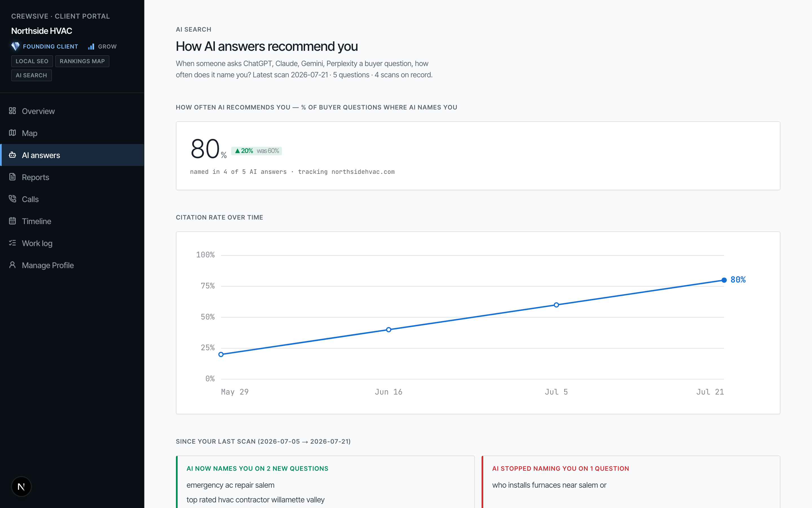
Task: Select AI answers in sidebar
Action: (72, 155)
